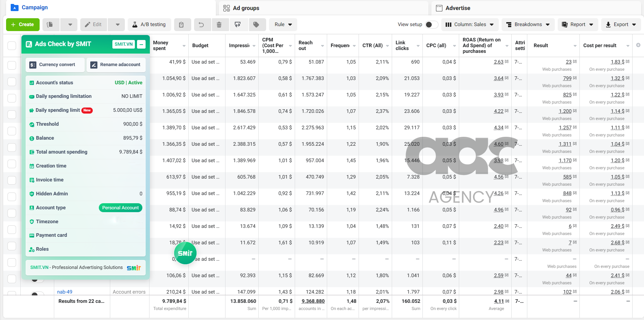The image size is (644, 320).
Task: Open the Export dropdown
Action: (621, 25)
